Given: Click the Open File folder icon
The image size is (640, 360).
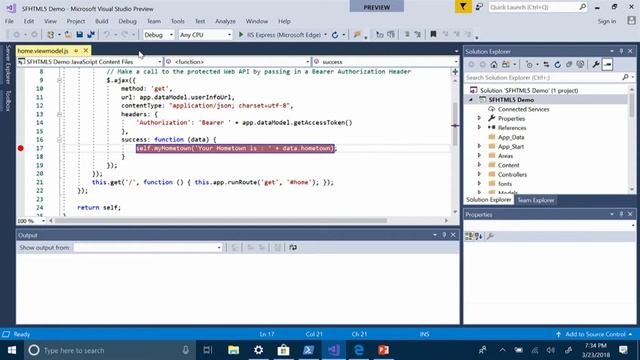Looking at the screenshot, I should 68,35.
